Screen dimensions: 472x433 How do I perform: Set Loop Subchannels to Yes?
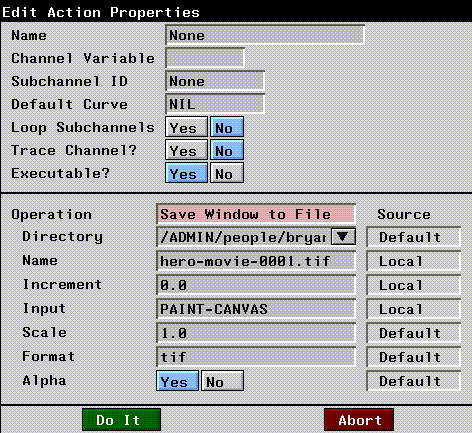tap(186, 127)
